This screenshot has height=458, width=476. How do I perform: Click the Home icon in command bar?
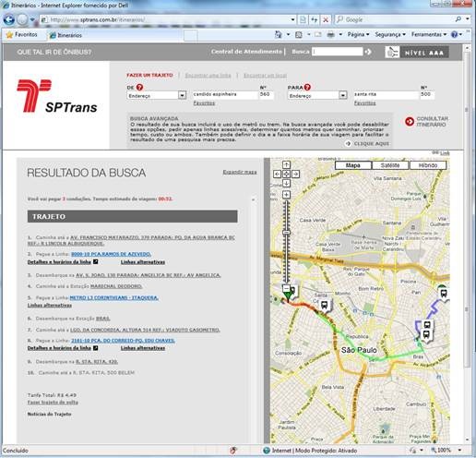click(278, 34)
